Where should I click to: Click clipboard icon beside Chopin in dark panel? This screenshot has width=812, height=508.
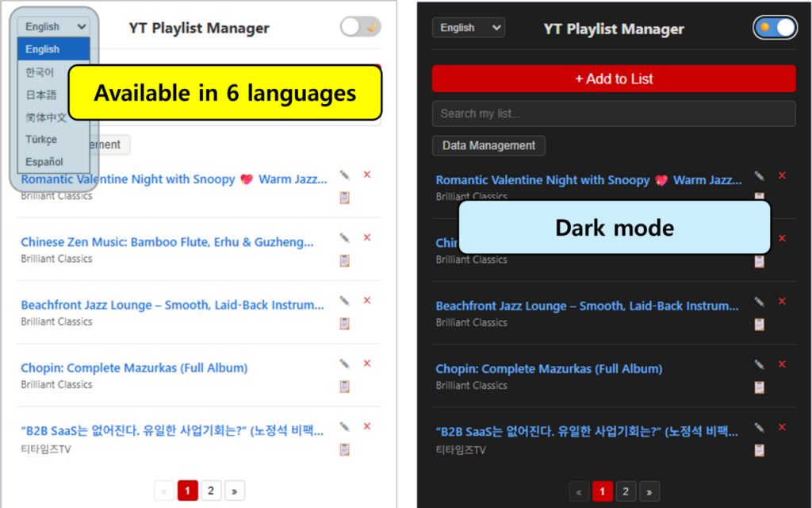[x=759, y=387]
